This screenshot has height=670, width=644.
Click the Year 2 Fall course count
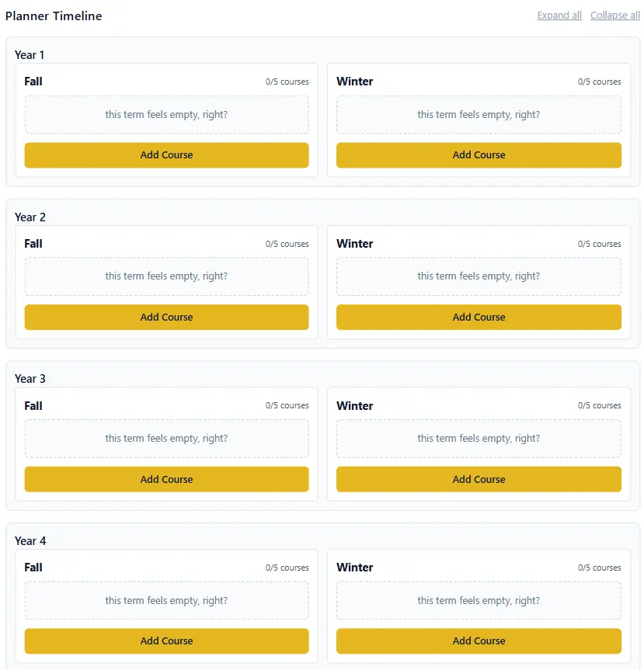287,244
